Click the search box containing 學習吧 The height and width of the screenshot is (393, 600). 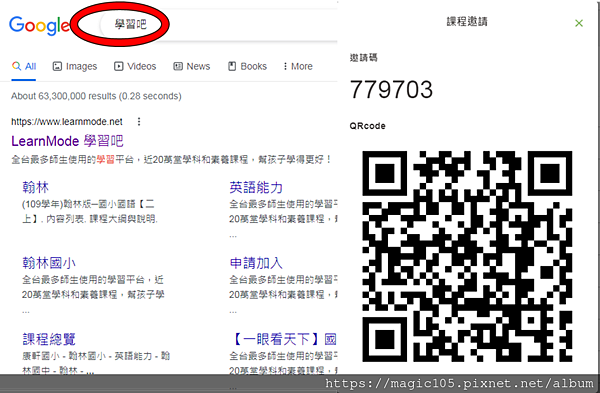pyautogui.click(x=218, y=25)
